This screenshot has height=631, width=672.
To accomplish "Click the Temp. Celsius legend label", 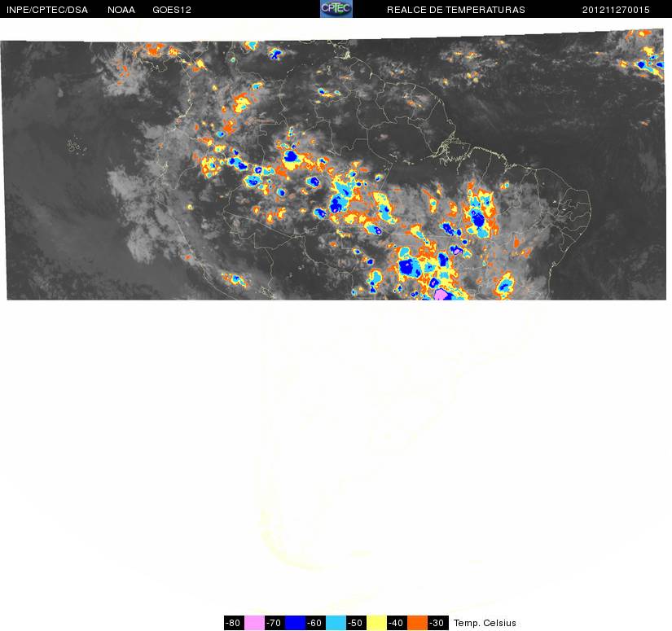I will [485, 623].
